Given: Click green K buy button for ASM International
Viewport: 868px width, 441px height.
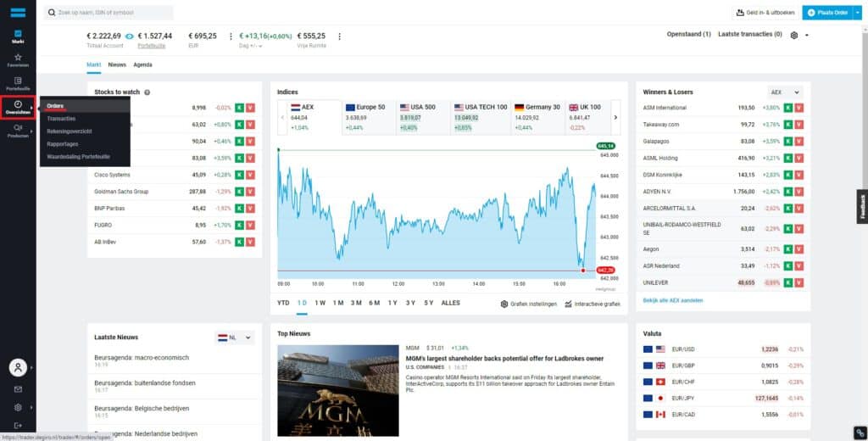Looking at the screenshot, I should tap(787, 108).
